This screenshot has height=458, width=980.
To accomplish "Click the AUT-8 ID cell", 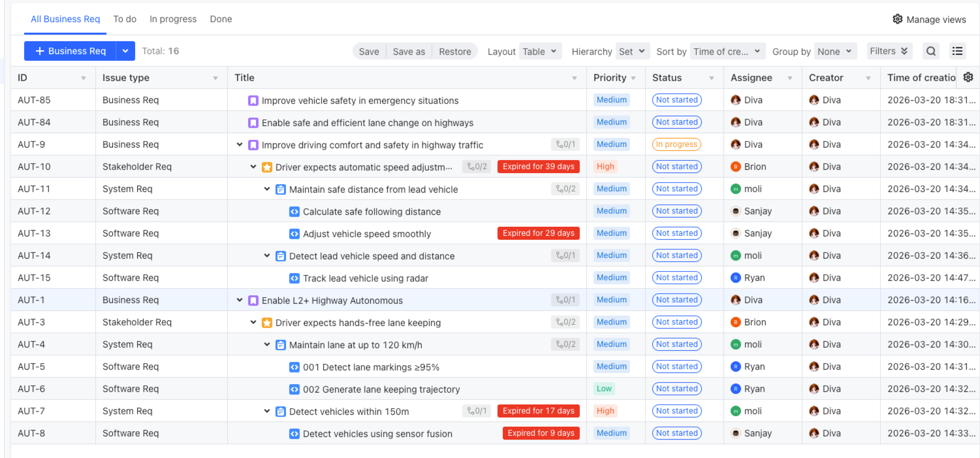I will tap(53, 433).
